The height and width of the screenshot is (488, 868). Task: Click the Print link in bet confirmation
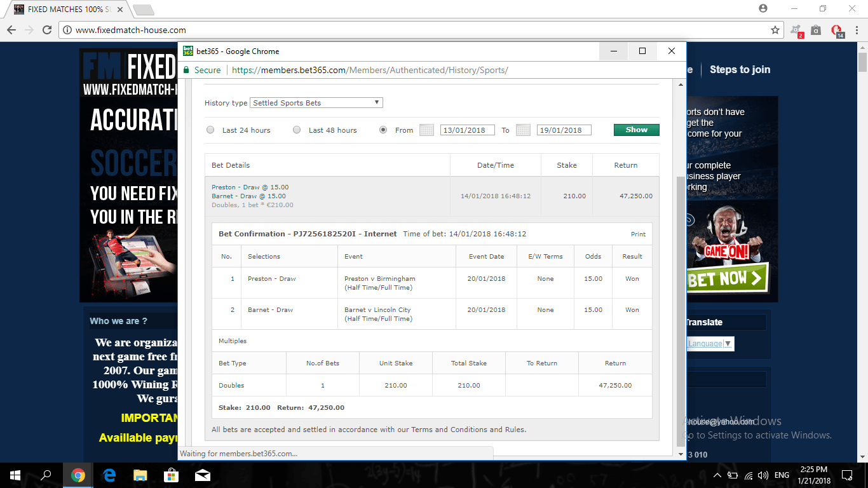click(638, 234)
